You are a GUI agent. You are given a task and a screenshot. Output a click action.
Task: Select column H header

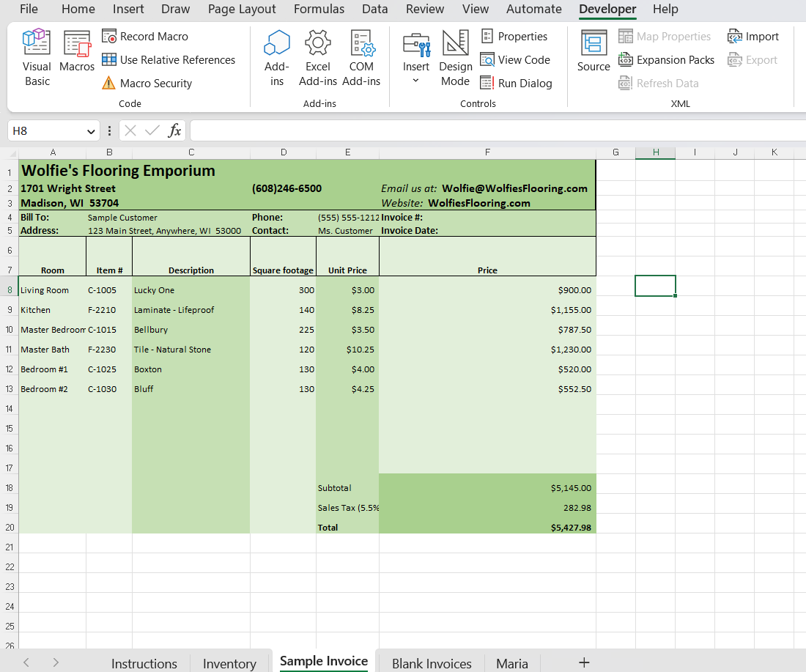point(655,152)
